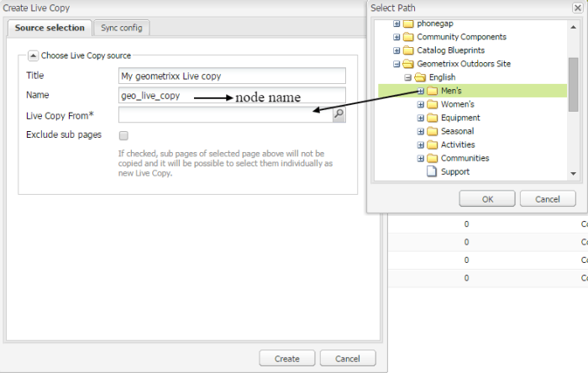Click the Communities folder icon
588x373 pixels.
432,158
